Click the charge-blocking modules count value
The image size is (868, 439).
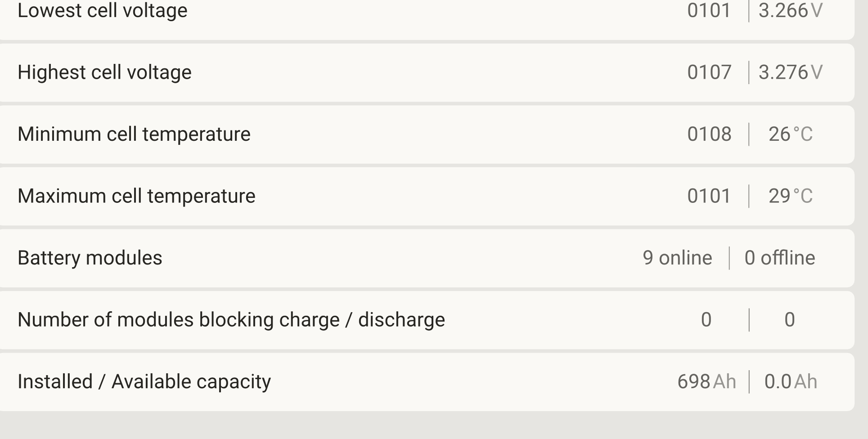pos(706,320)
